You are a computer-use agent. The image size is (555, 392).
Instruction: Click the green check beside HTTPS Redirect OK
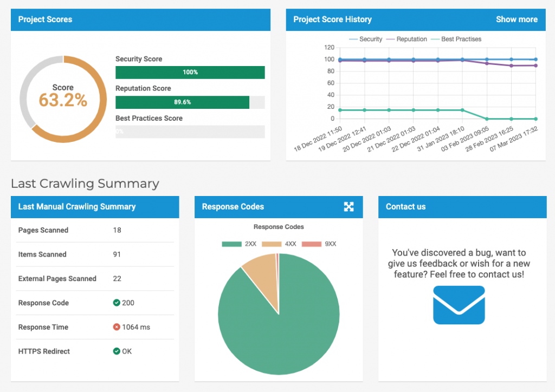tap(117, 351)
